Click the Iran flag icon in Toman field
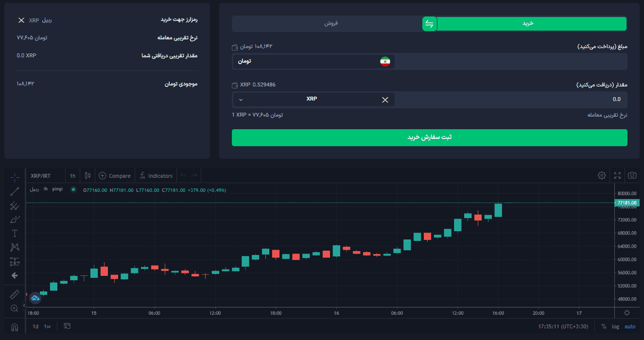The image size is (644, 340). tap(385, 62)
